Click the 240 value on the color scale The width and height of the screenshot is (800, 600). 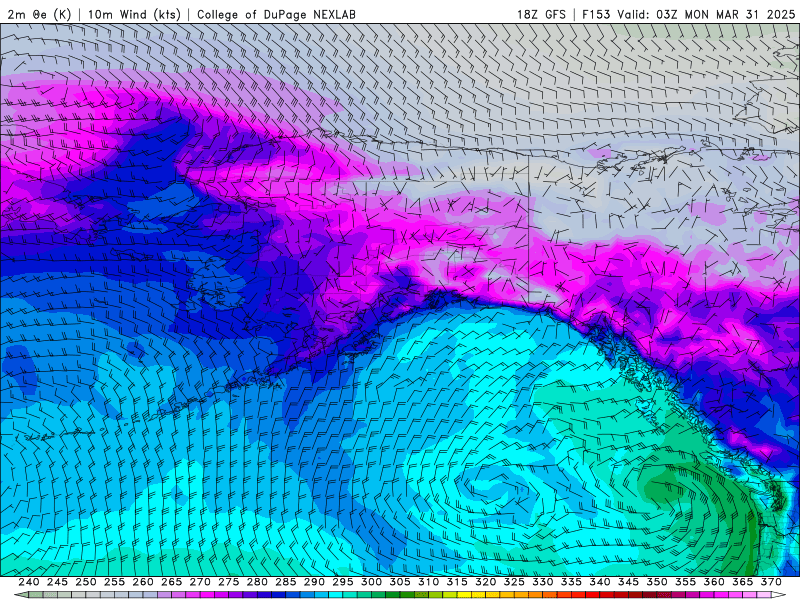coord(29,582)
